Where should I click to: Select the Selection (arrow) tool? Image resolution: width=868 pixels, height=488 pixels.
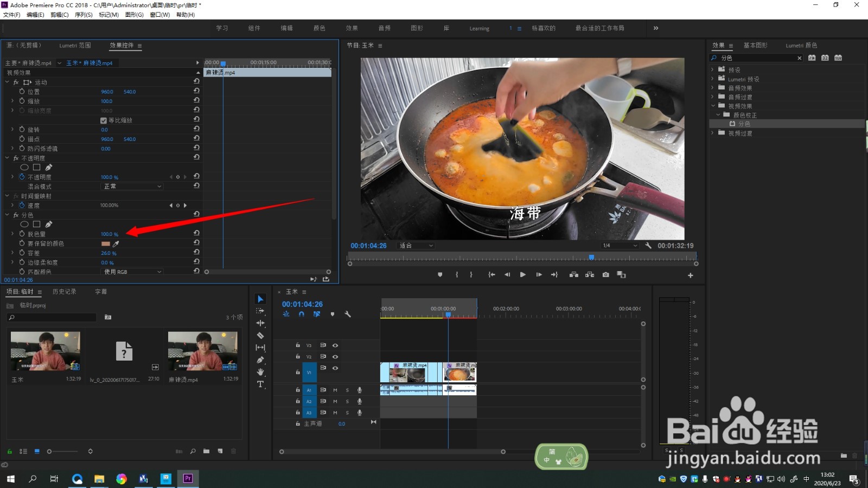coord(260,299)
